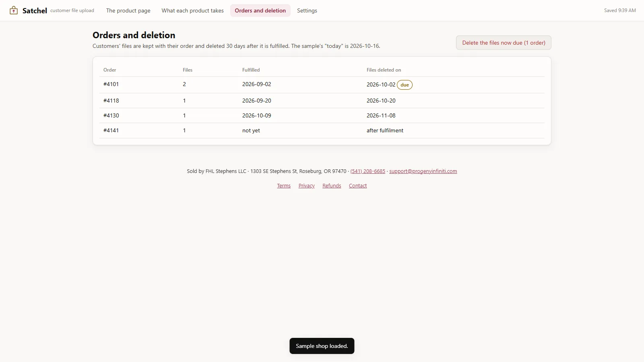Viewport: 644px width, 362px height.
Task: Click the Satchel app name
Action: pyautogui.click(x=35, y=10)
